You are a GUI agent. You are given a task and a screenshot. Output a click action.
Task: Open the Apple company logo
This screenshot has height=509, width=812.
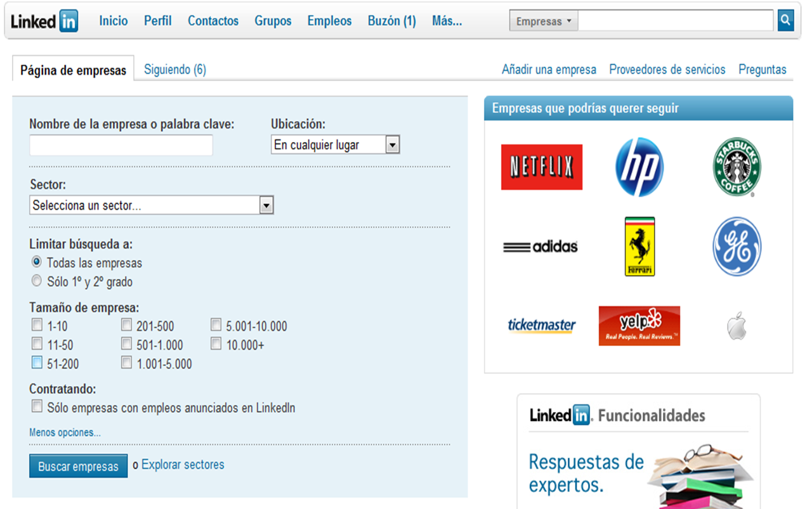(x=737, y=326)
